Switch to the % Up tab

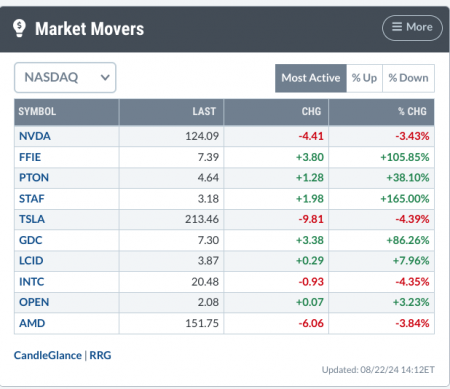coord(364,78)
